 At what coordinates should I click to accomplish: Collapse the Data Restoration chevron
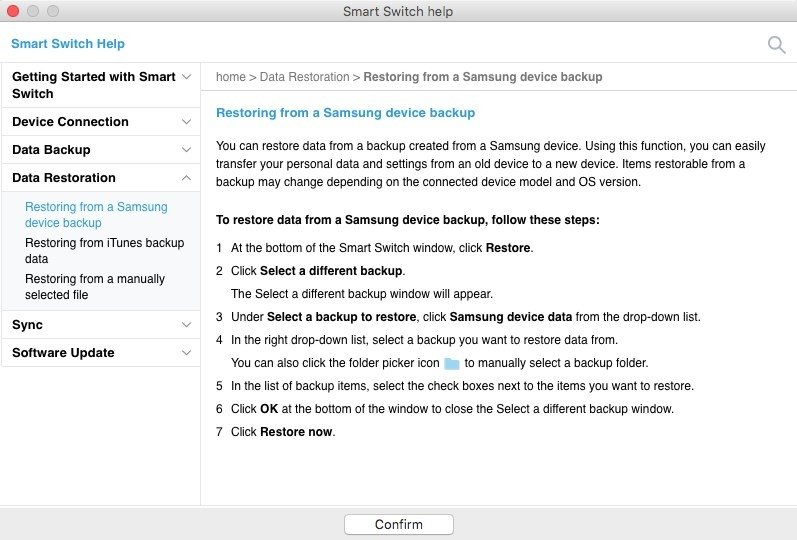(x=187, y=177)
